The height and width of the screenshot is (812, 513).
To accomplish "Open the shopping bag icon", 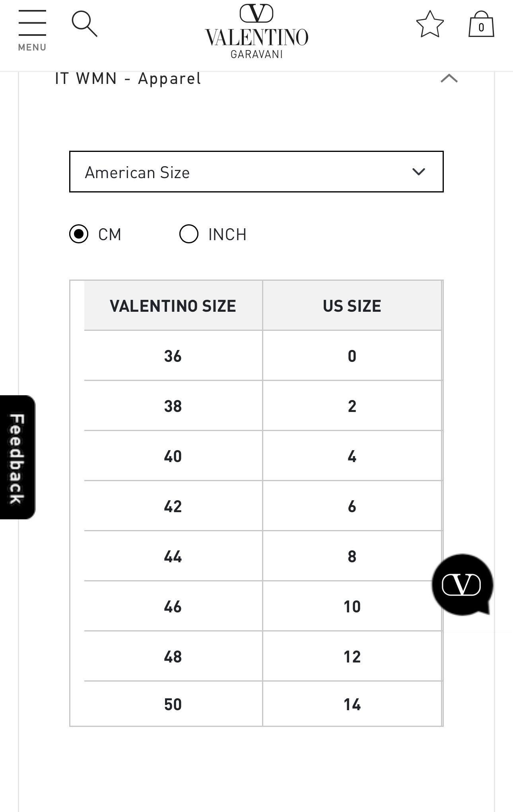I will point(481,24).
